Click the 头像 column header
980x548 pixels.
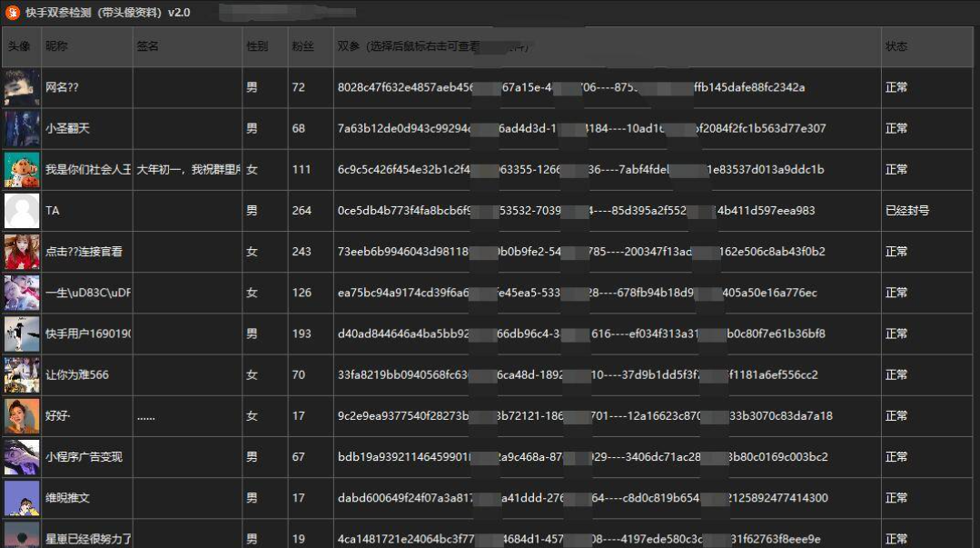[x=20, y=46]
